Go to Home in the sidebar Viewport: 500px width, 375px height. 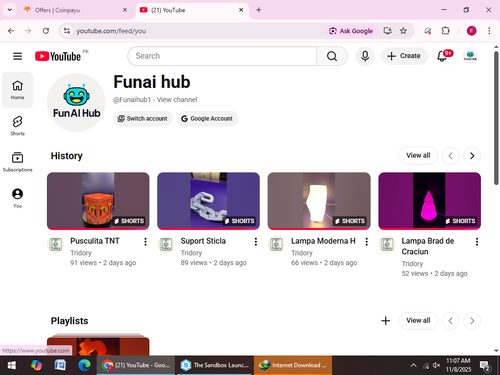pyautogui.click(x=17, y=90)
